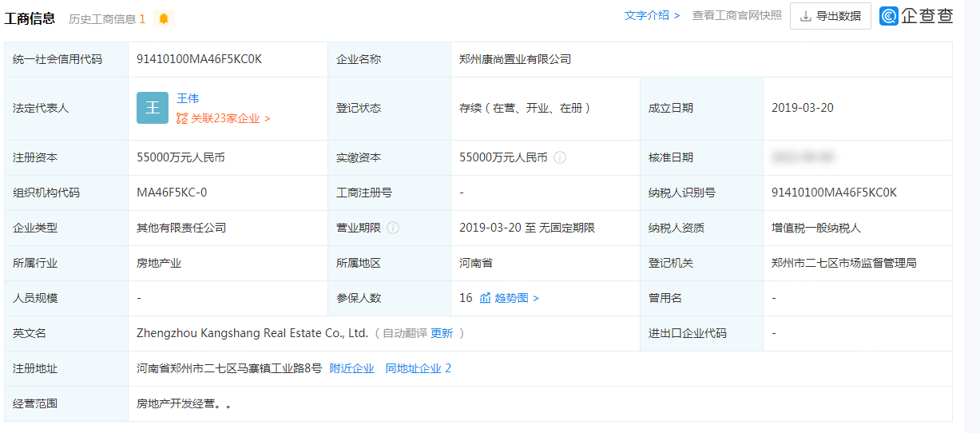This screenshot has height=433, width=980.
Task: Select insured headcount 16
Action: tap(466, 298)
